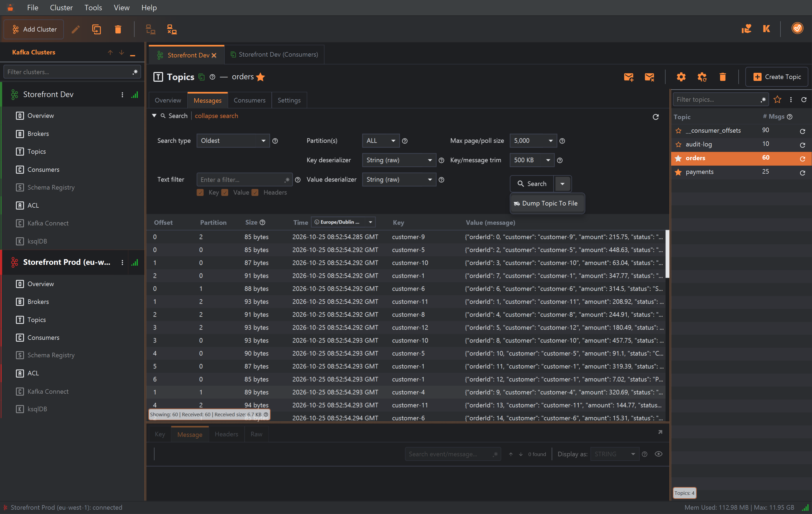Open the Search type Oldest dropdown
This screenshot has width=812, height=514.
(x=233, y=141)
